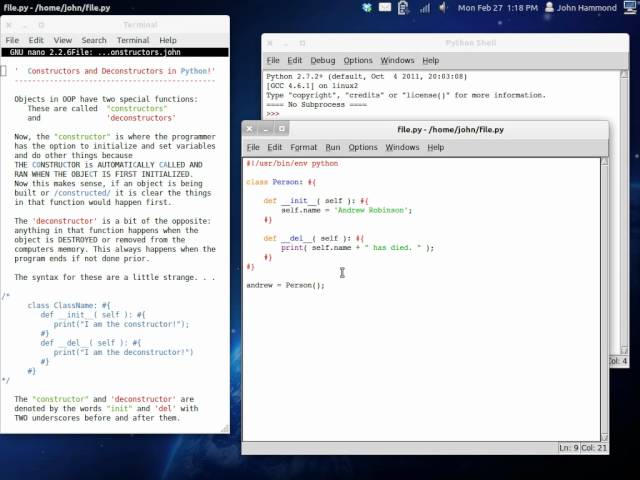
Task: Click Terminal window resize grip corner
Action: [x=225, y=429]
